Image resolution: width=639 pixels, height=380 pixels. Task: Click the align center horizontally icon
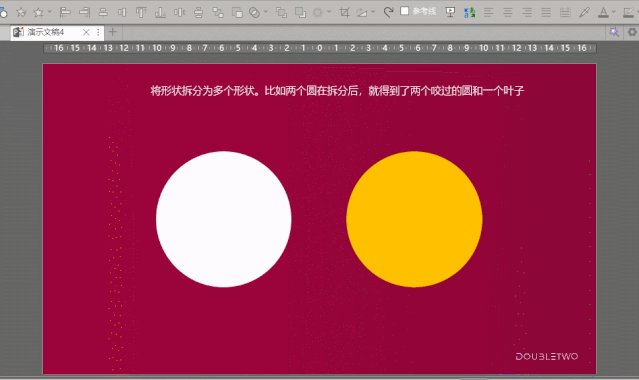[x=103, y=12]
